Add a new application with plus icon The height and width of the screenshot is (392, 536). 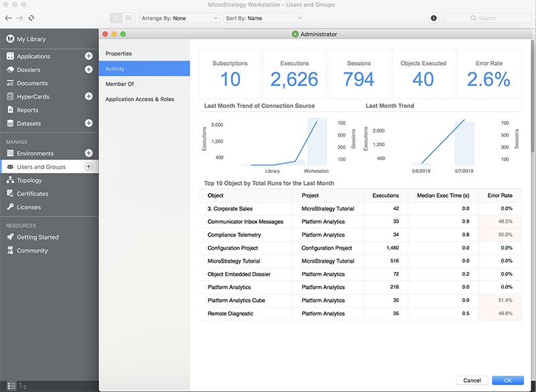88,56
